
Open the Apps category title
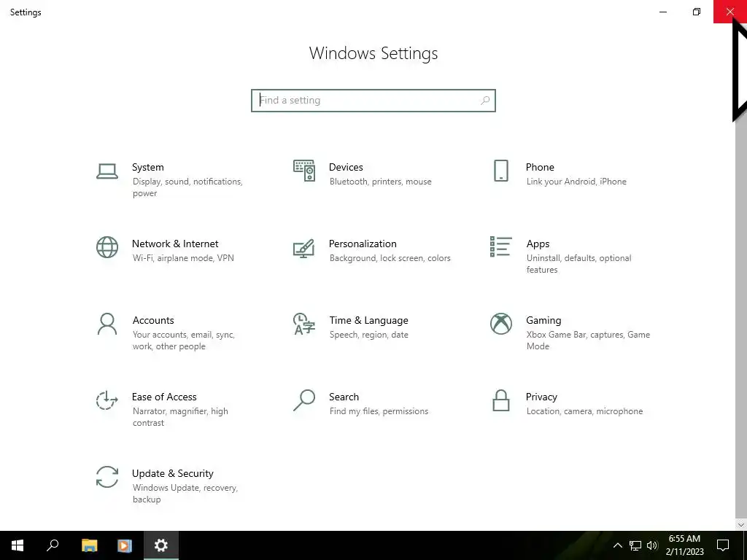(538, 244)
